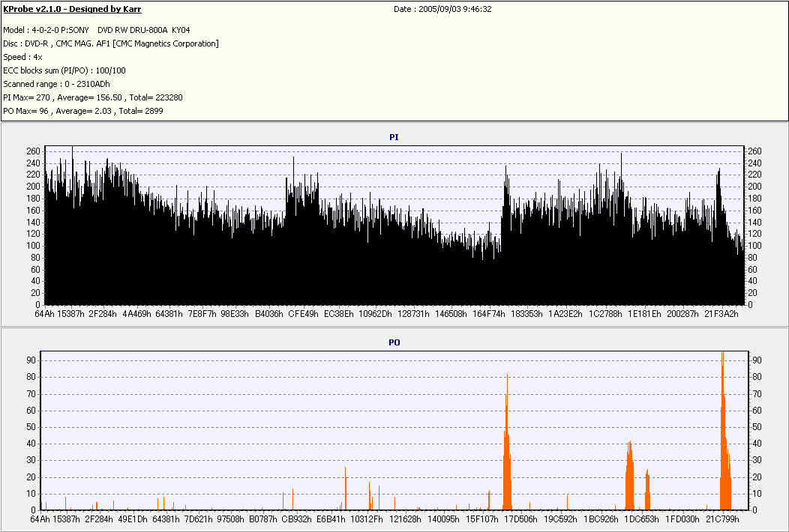789x532 pixels.
Task: Click the CB932h axis label
Action: (x=297, y=519)
